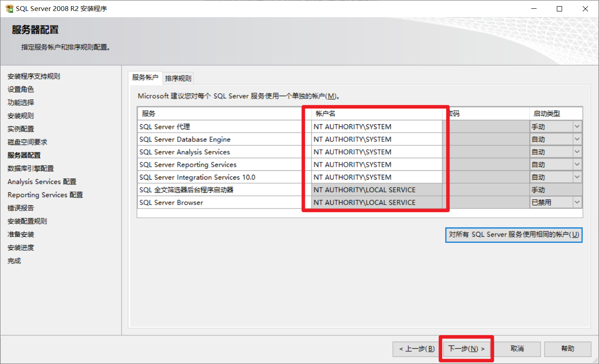Click the 错误报告 step in sidebar
Image resolution: width=599 pixels, height=364 pixels.
pyautogui.click(x=21, y=208)
